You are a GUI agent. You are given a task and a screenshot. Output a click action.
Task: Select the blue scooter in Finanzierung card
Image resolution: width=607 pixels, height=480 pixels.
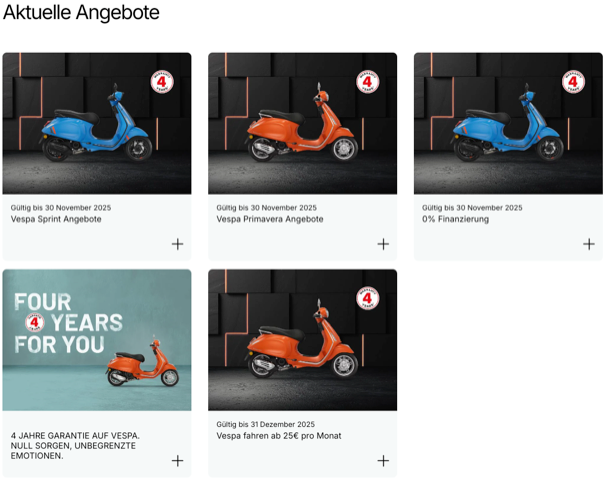click(508, 123)
